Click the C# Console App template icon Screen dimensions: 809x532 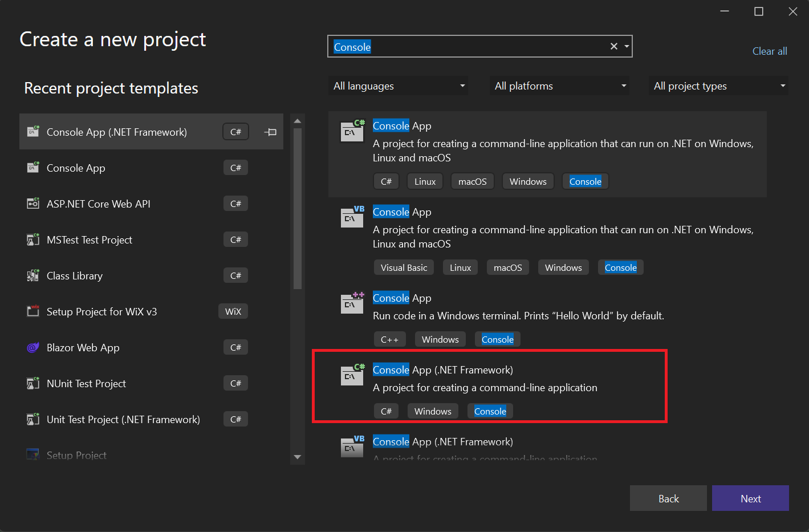[x=352, y=131]
